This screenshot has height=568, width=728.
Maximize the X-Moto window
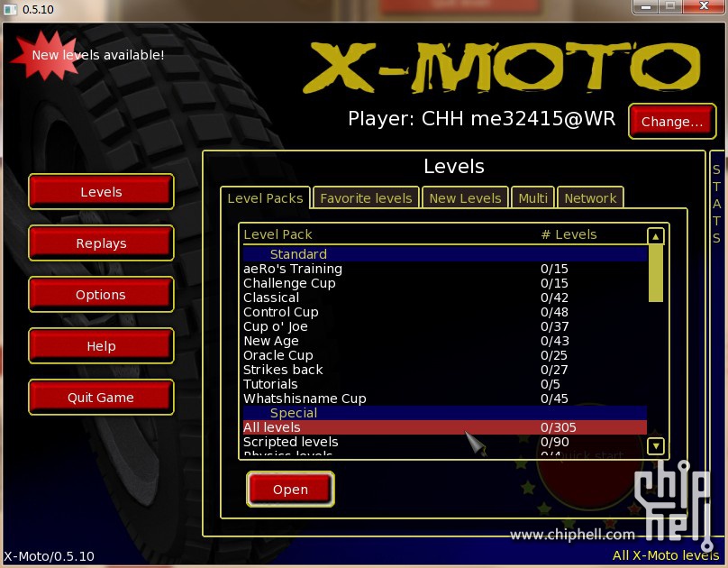[670, 6]
